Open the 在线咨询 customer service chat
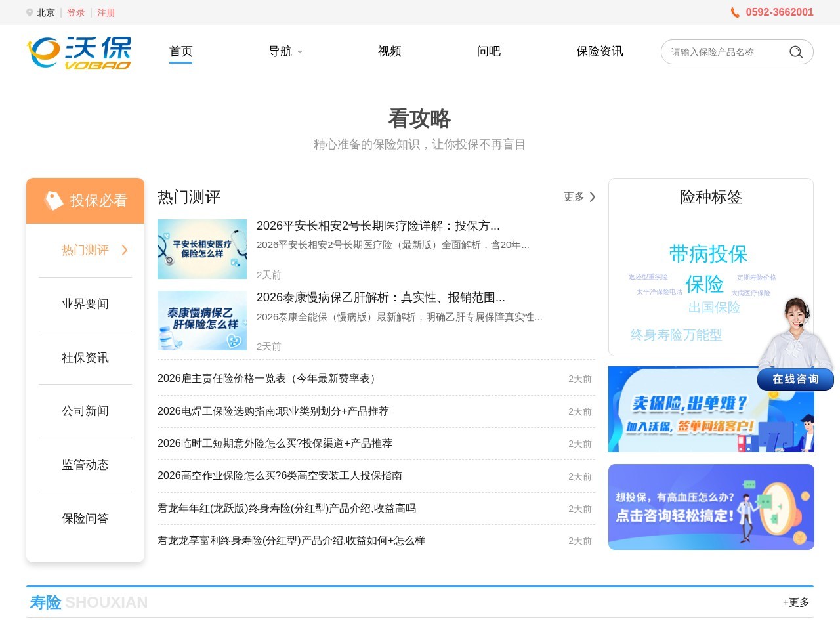The height and width of the screenshot is (630, 840). pos(795,379)
